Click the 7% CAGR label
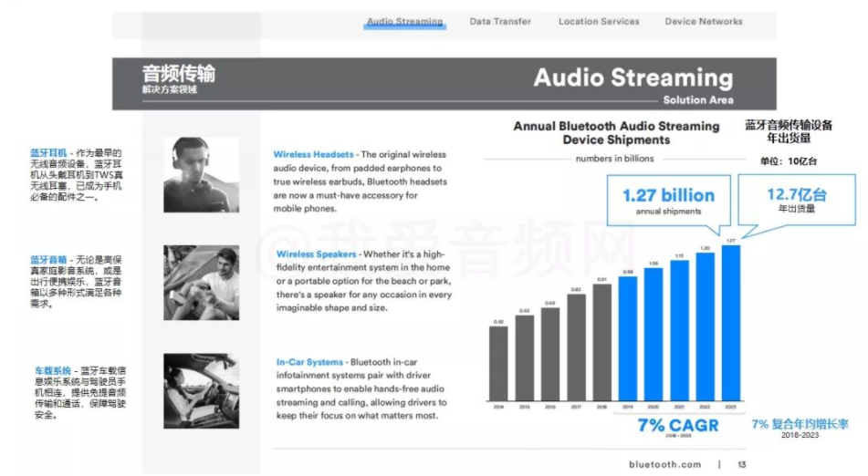The image size is (868, 476). click(x=677, y=424)
